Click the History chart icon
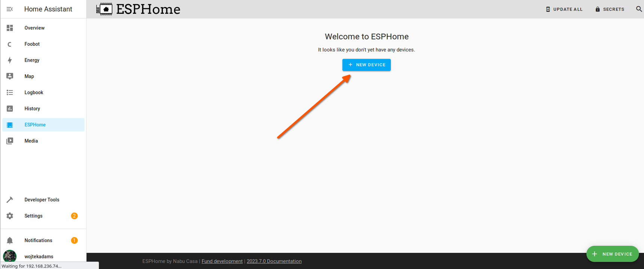 (x=10, y=108)
